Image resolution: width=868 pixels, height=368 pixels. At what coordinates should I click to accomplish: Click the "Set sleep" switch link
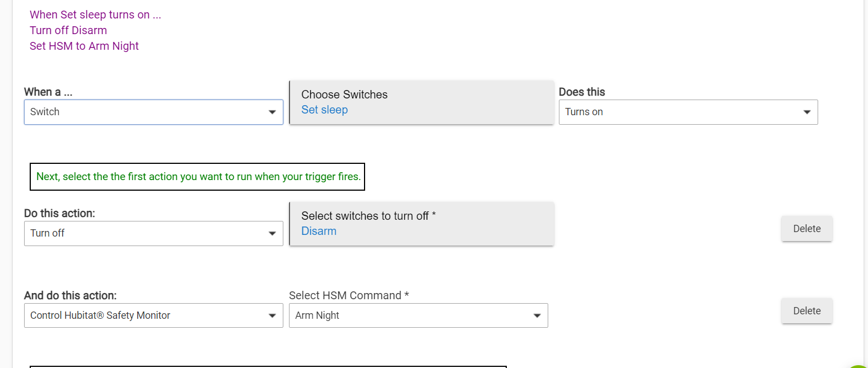pos(324,110)
